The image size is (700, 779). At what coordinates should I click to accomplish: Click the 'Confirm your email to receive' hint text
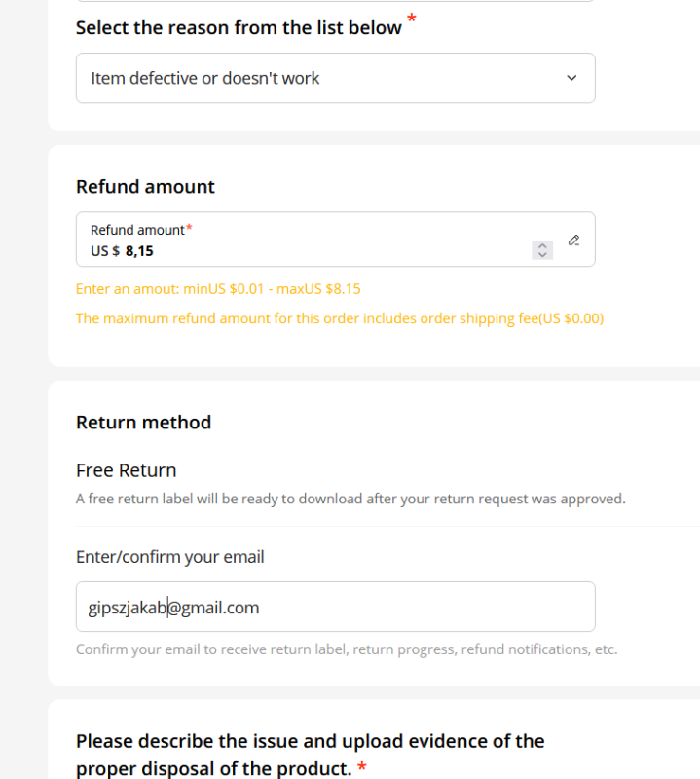(x=347, y=649)
